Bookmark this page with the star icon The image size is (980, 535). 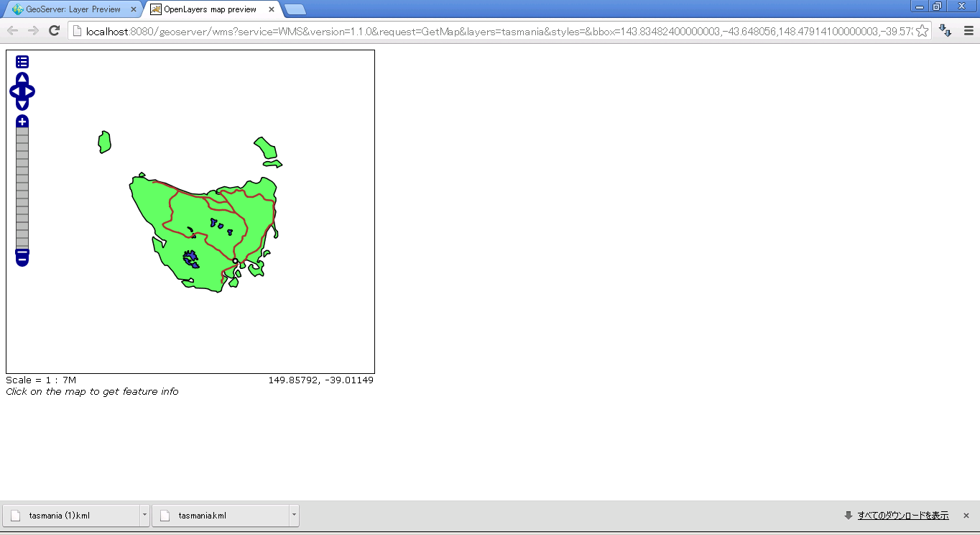click(922, 31)
